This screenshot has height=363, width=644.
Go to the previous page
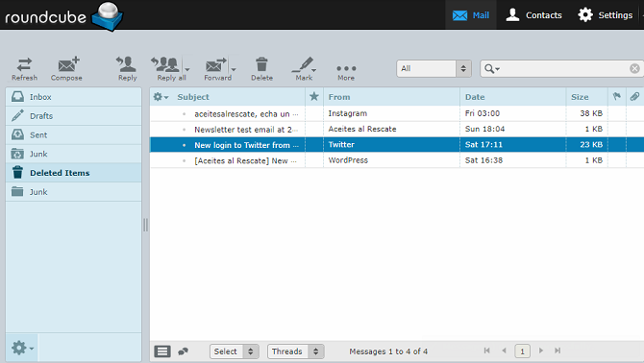pos(504,351)
